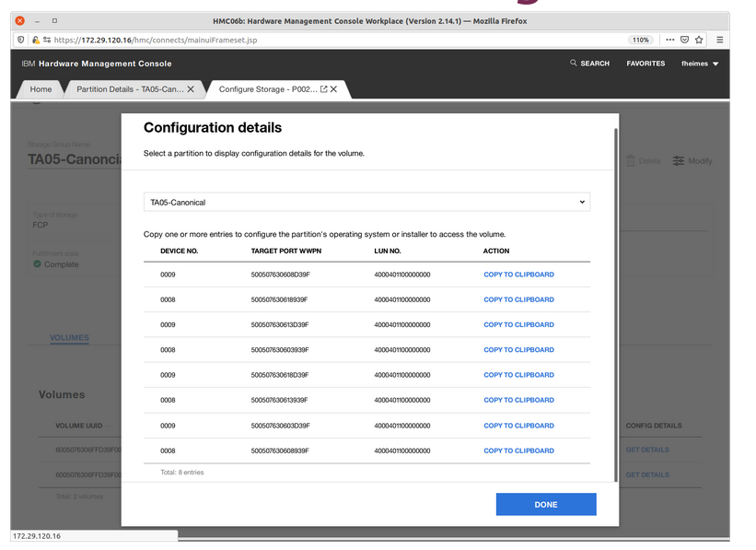Pop out Configure Storage tab icon
Screen dimensions: 756x550
point(323,89)
